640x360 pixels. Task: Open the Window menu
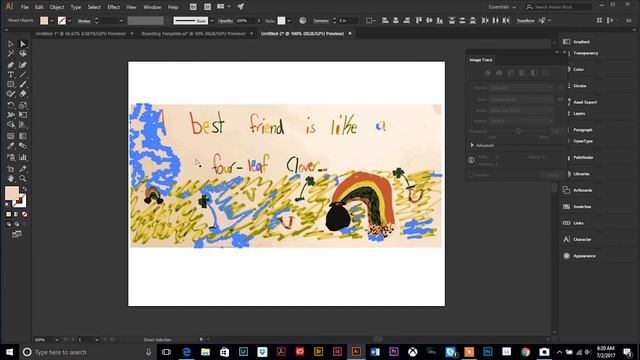152,7
